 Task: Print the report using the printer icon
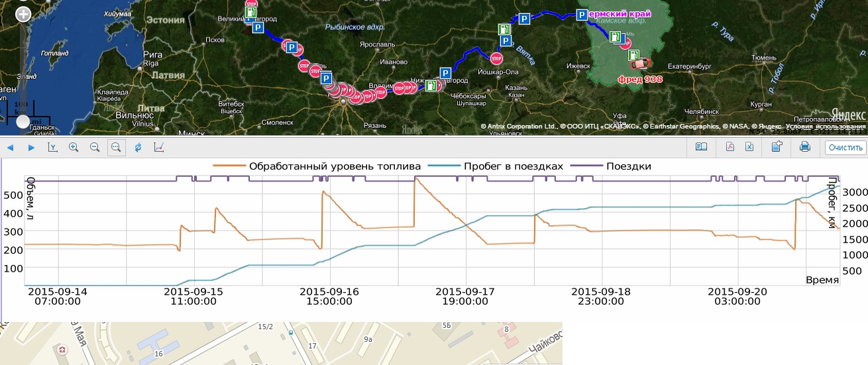click(805, 147)
